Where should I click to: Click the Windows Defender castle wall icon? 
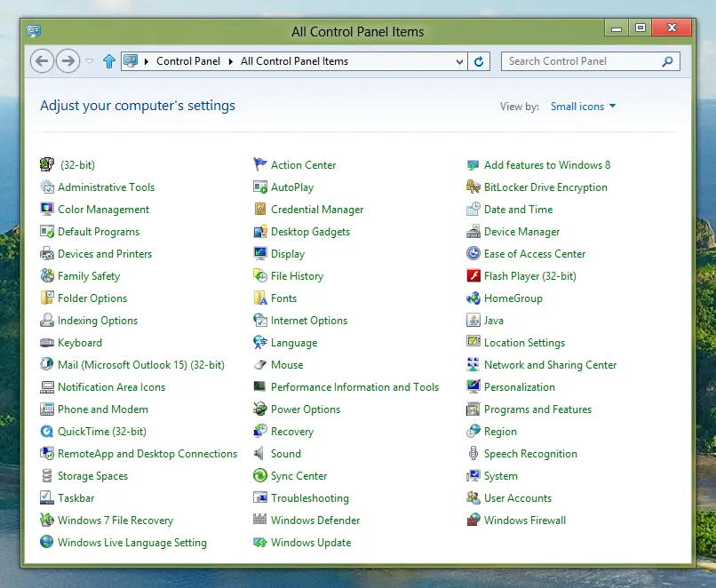(x=259, y=519)
